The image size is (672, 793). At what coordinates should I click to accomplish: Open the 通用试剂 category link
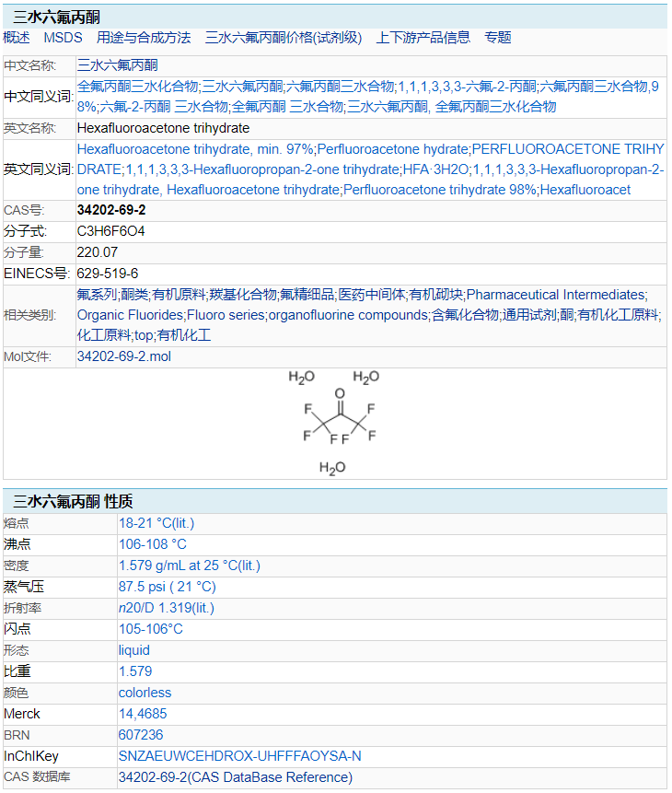coord(529,315)
